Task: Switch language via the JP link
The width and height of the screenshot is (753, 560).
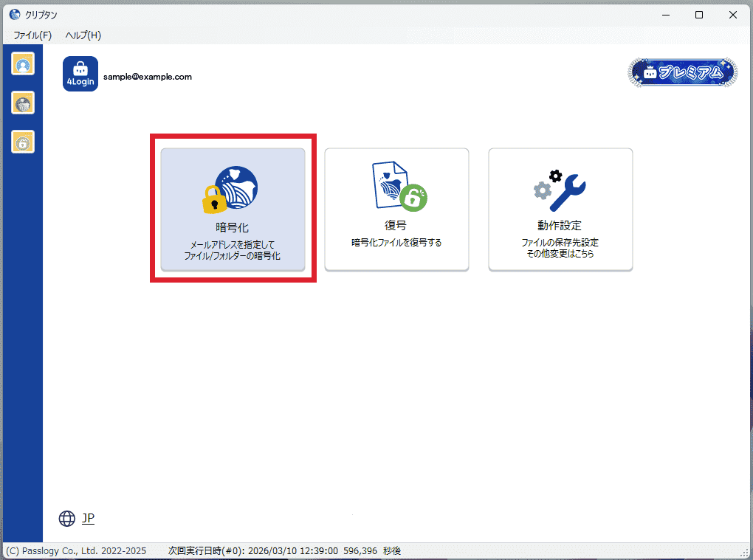Action: [x=88, y=519]
